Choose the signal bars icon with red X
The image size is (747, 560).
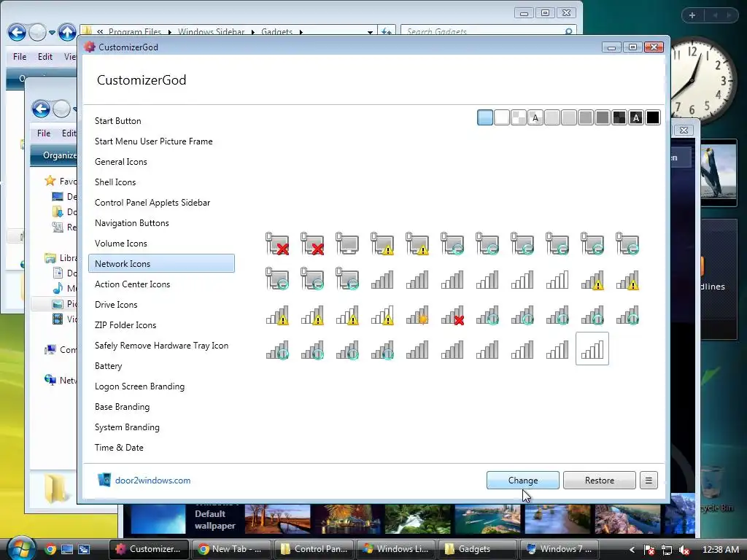coord(452,315)
